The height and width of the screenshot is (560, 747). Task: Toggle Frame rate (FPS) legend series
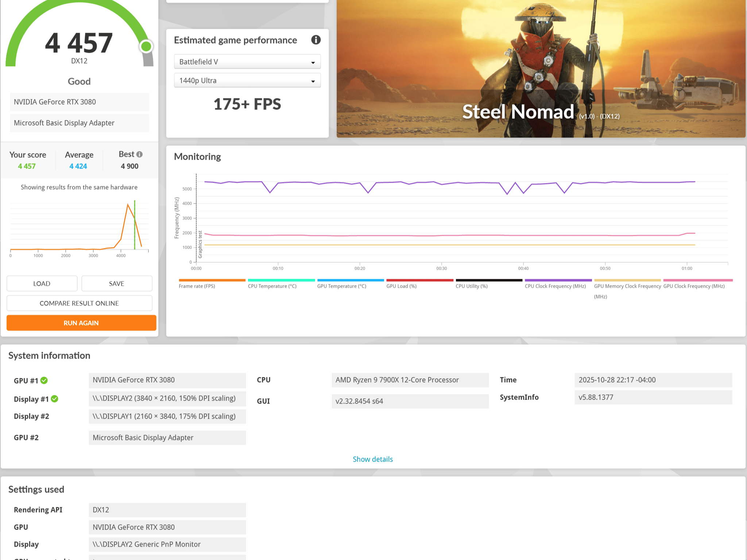(212, 284)
